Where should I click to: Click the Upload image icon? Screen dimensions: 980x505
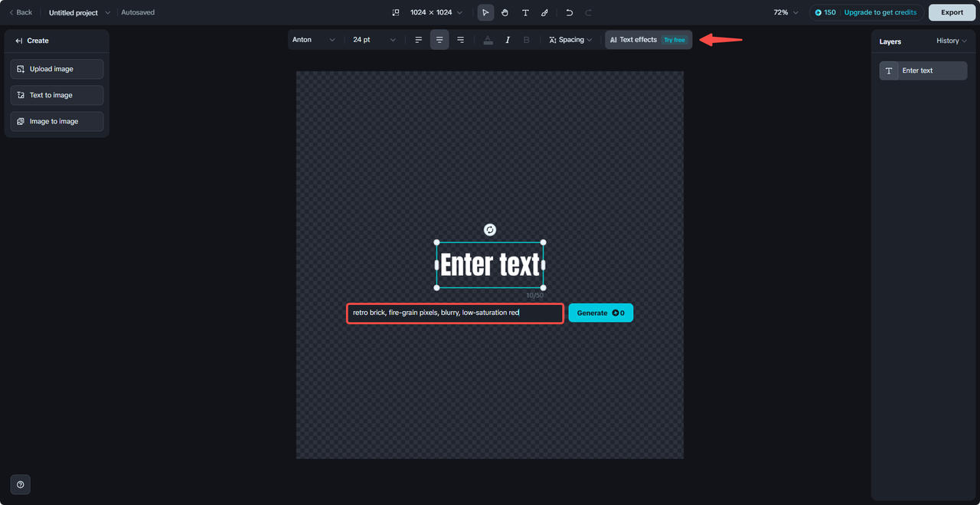[21, 69]
